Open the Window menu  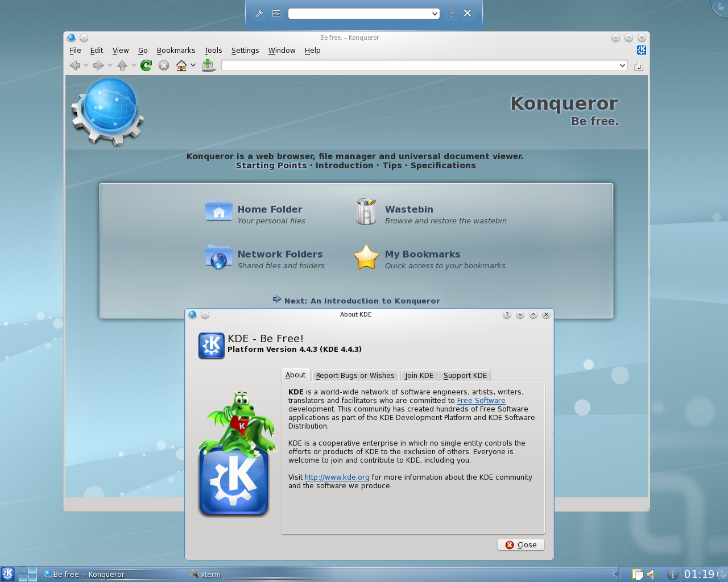coord(282,50)
